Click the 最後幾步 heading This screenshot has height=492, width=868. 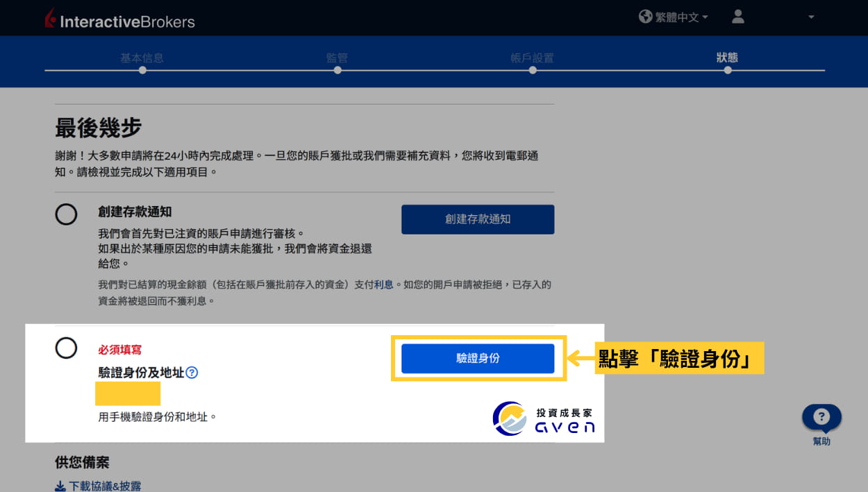click(98, 128)
